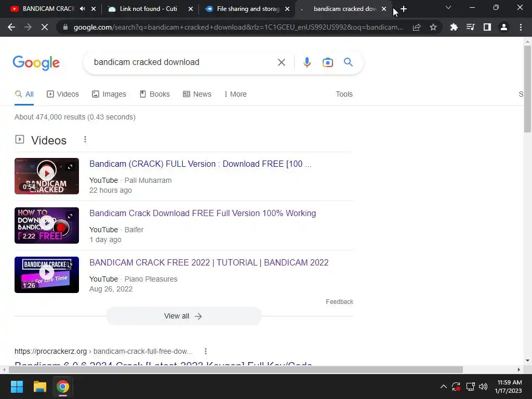Open clock and calendar at 11:59 AM
The height and width of the screenshot is (399, 532).
point(508,387)
